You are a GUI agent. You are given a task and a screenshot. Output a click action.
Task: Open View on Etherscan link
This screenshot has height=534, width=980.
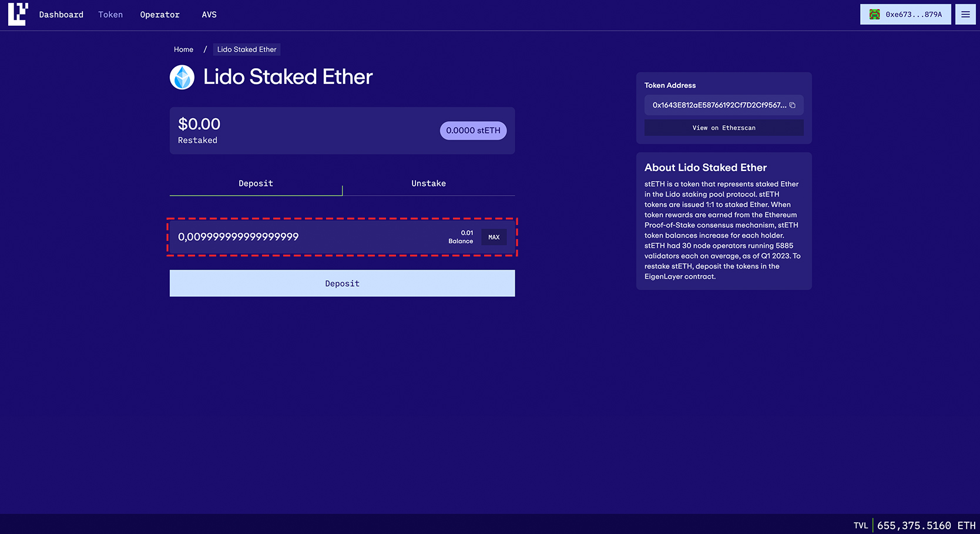(724, 127)
